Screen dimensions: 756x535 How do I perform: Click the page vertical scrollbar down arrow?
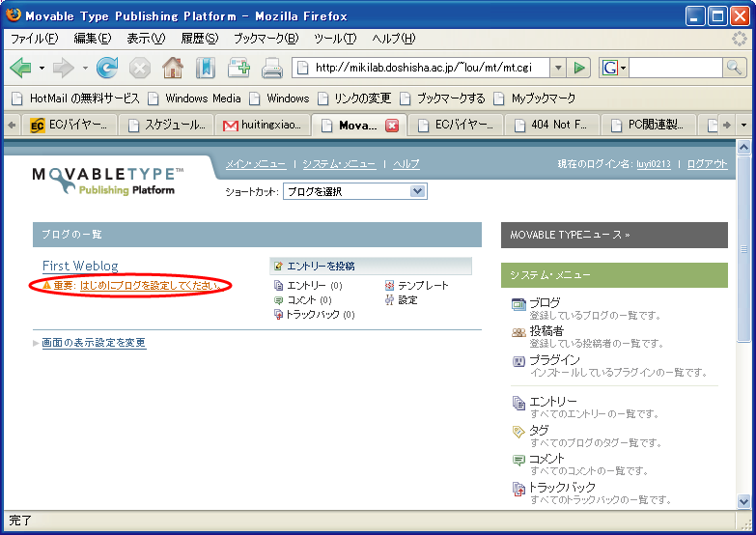744,502
